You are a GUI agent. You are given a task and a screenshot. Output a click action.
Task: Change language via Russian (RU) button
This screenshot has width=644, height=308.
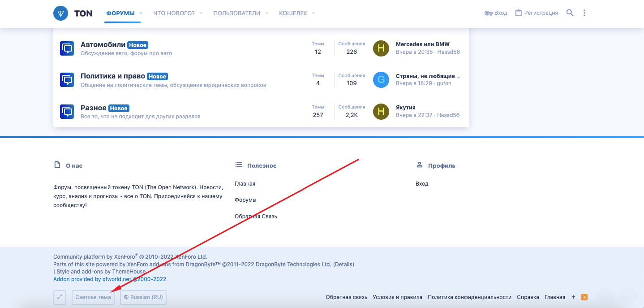pyautogui.click(x=143, y=297)
